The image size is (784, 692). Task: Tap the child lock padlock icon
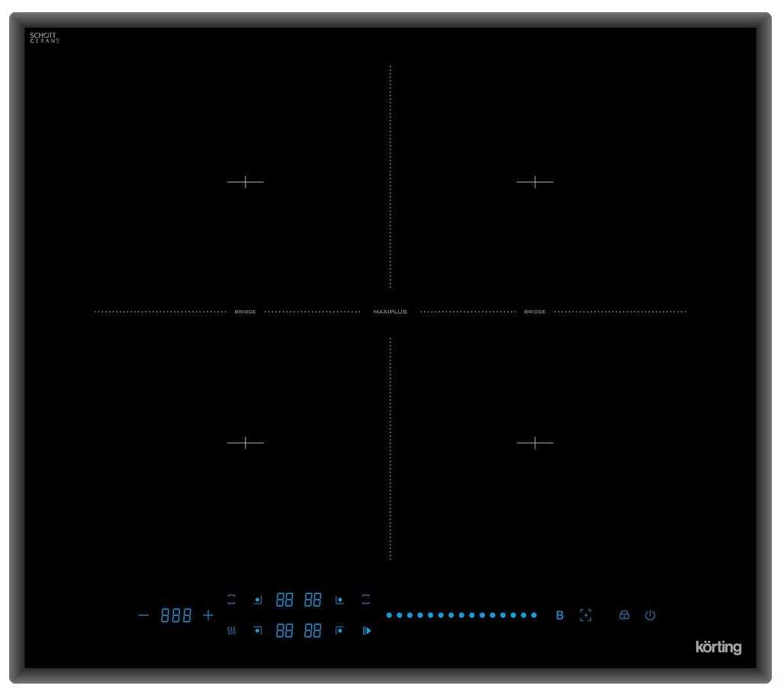click(624, 615)
